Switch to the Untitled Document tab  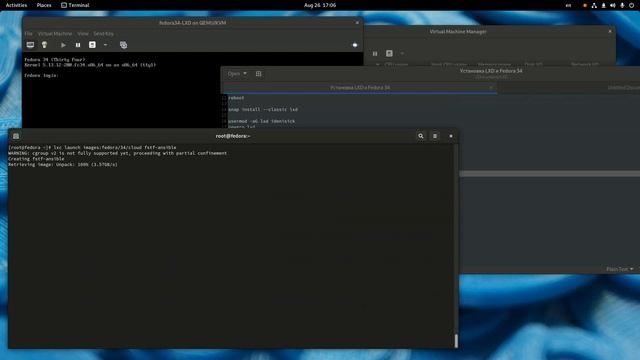coord(623,87)
